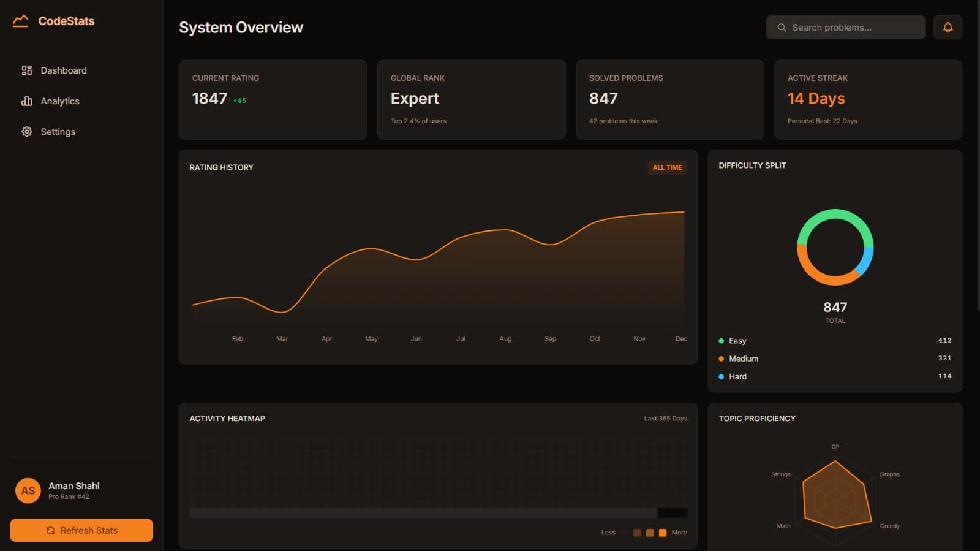The width and height of the screenshot is (980, 551).
Task: Click the Medium difficulty label
Action: [744, 359]
